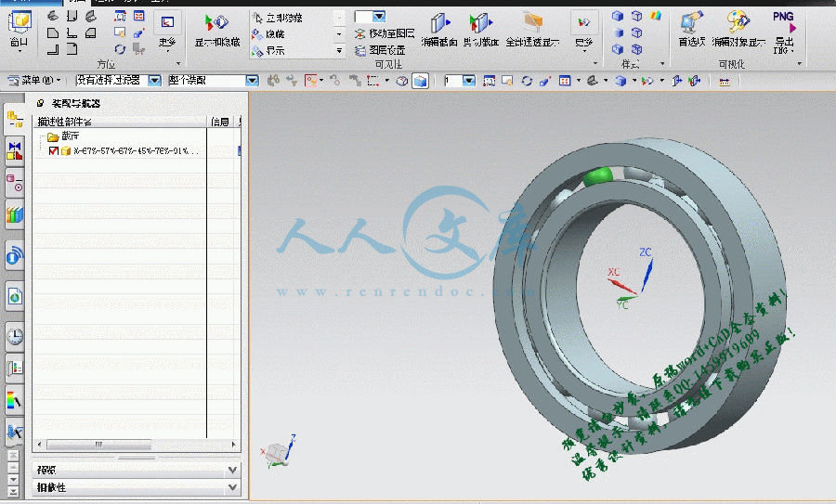Screen dimensions: 836x504
Task: Click the 描述性部件名 column header
Action: point(121,122)
